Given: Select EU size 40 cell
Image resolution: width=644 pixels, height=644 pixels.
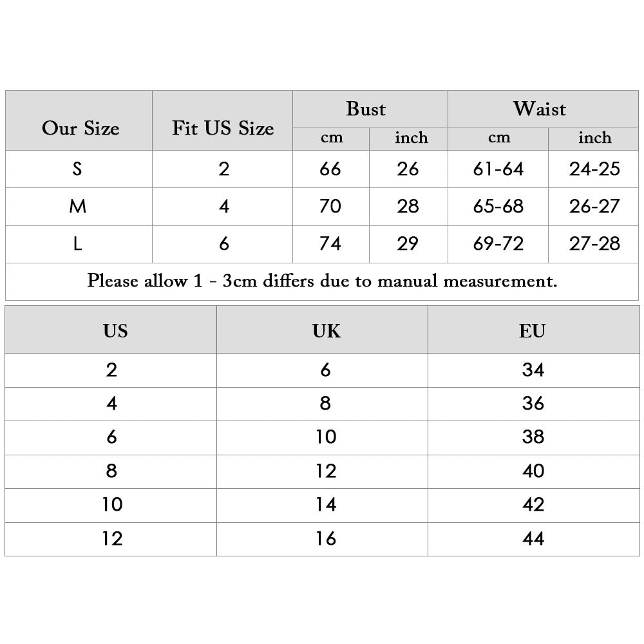Looking at the screenshot, I should (x=533, y=471).
